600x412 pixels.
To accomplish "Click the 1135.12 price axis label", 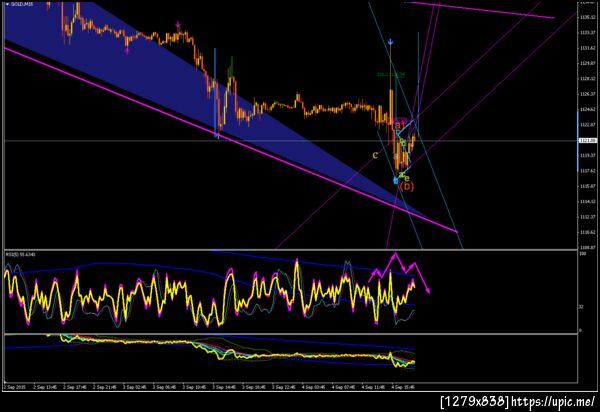I will pos(588,17).
